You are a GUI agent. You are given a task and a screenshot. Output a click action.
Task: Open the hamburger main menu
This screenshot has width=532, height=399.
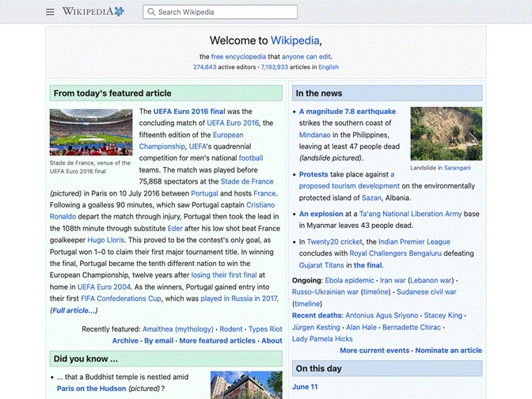click(x=50, y=12)
